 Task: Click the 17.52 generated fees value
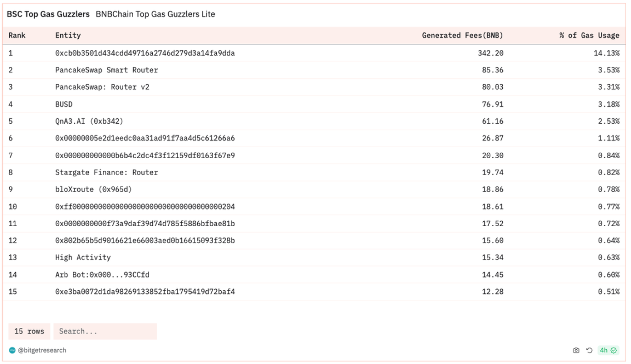tap(492, 223)
